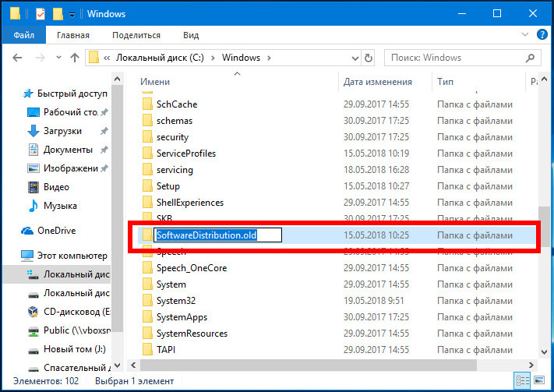The image size is (554, 392).
Task: Go forward with the right arrow button
Action: [41, 58]
